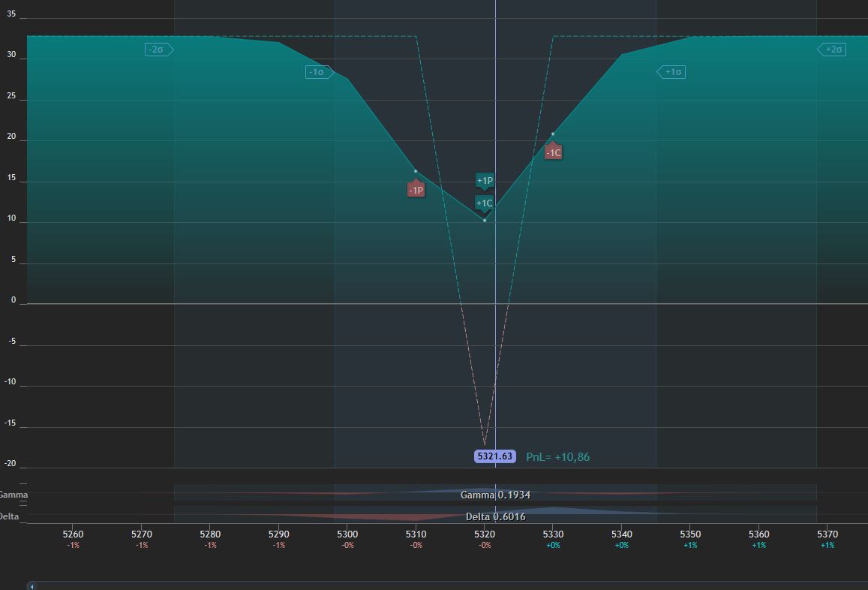Click the Gamma row label
This screenshot has height=590, width=868.
[14, 495]
